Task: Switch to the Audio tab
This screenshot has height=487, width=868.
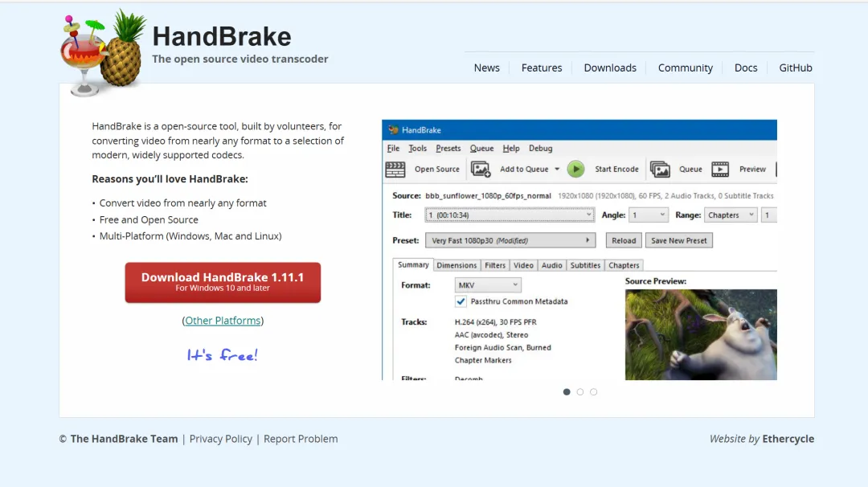Action: [x=551, y=266]
